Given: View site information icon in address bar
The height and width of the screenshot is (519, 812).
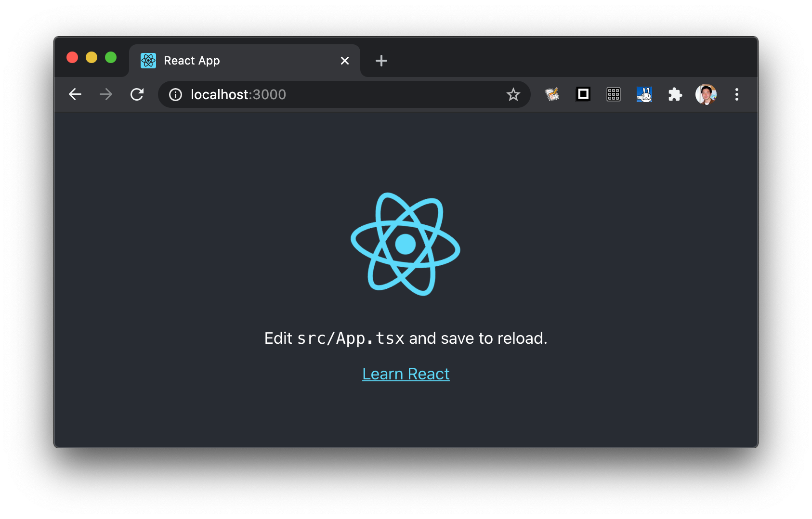Looking at the screenshot, I should (x=175, y=94).
